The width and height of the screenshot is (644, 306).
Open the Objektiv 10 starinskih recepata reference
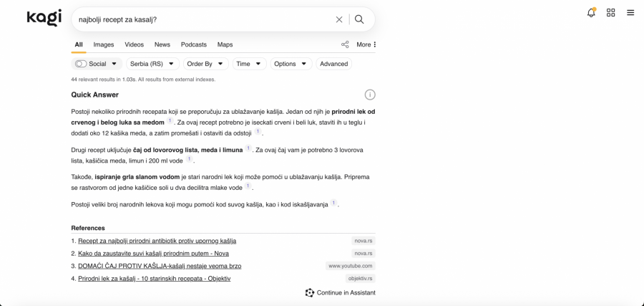point(154,278)
